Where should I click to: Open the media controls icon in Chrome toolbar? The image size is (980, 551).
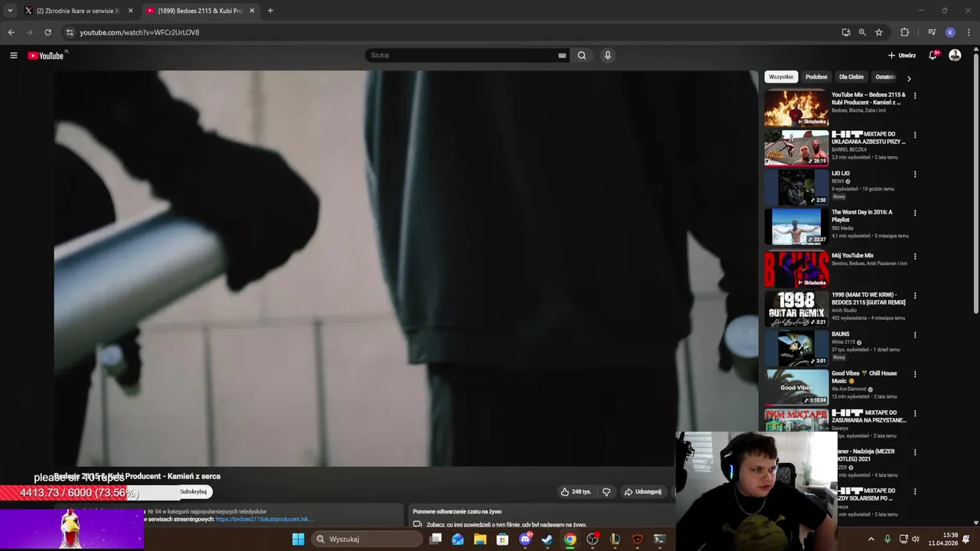pos(932,32)
